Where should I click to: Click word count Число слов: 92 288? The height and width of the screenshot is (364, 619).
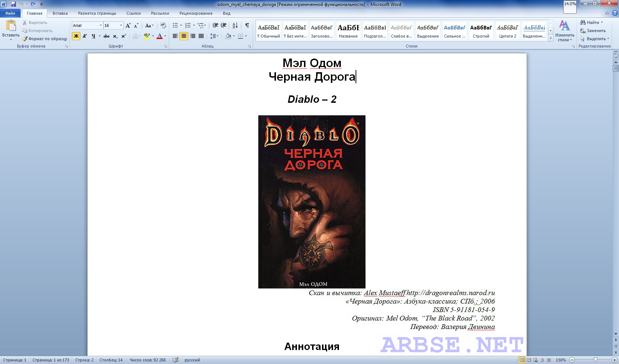(x=147, y=360)
